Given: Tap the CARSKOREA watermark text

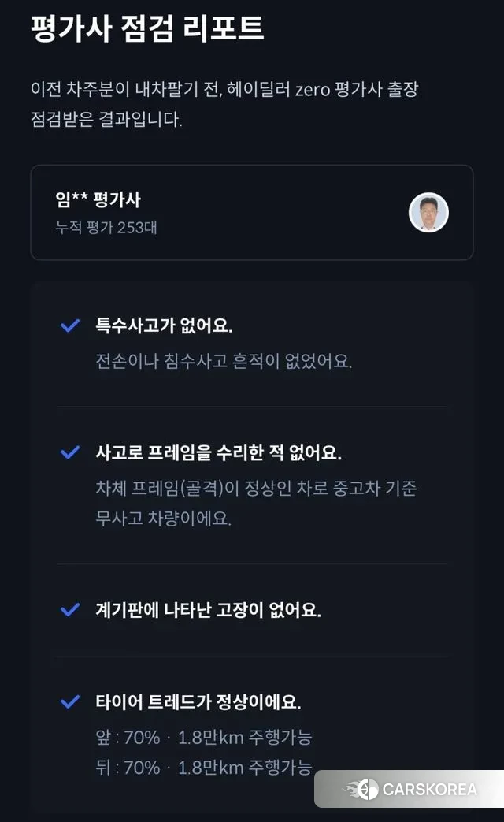Looking at the screenshot, I should (429, 789).
